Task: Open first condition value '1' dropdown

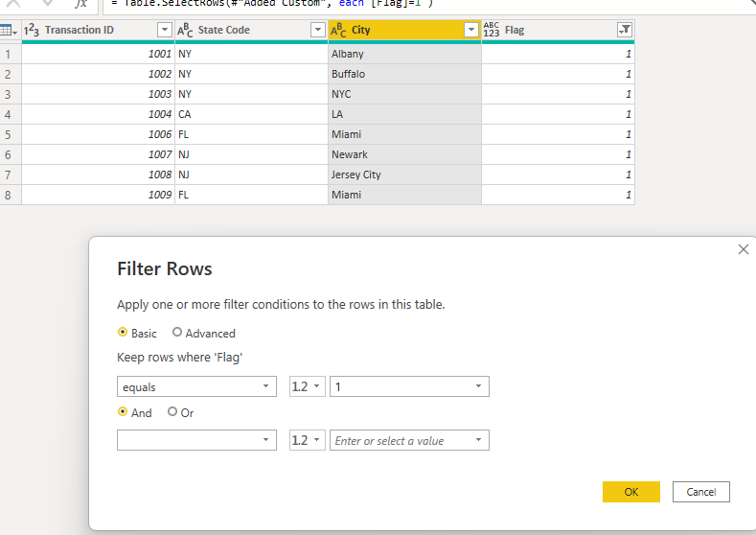Action: pyautogui.click(x=409, y=386)
